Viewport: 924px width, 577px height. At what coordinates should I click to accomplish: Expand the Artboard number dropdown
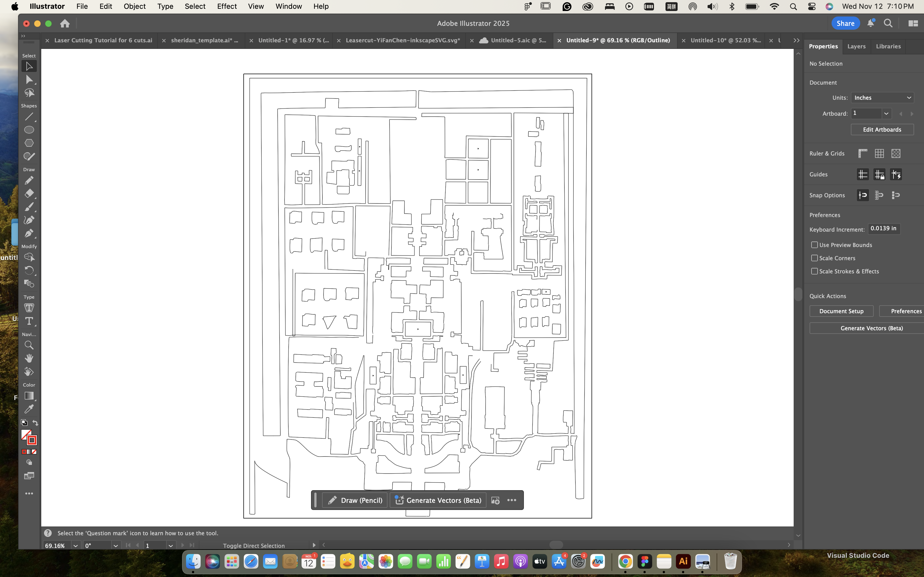tap(886, 113)
